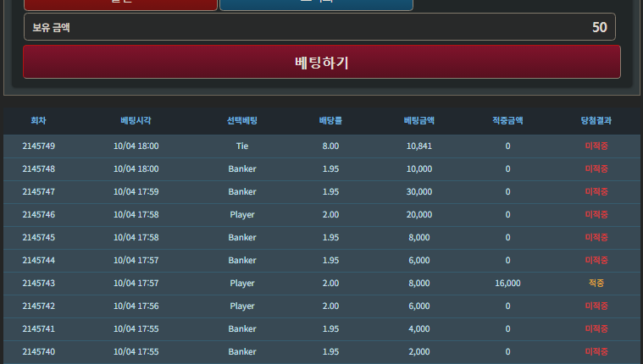Click the 배당률 column header
Viewport: 643px width, 364px height.
point(330,120)
